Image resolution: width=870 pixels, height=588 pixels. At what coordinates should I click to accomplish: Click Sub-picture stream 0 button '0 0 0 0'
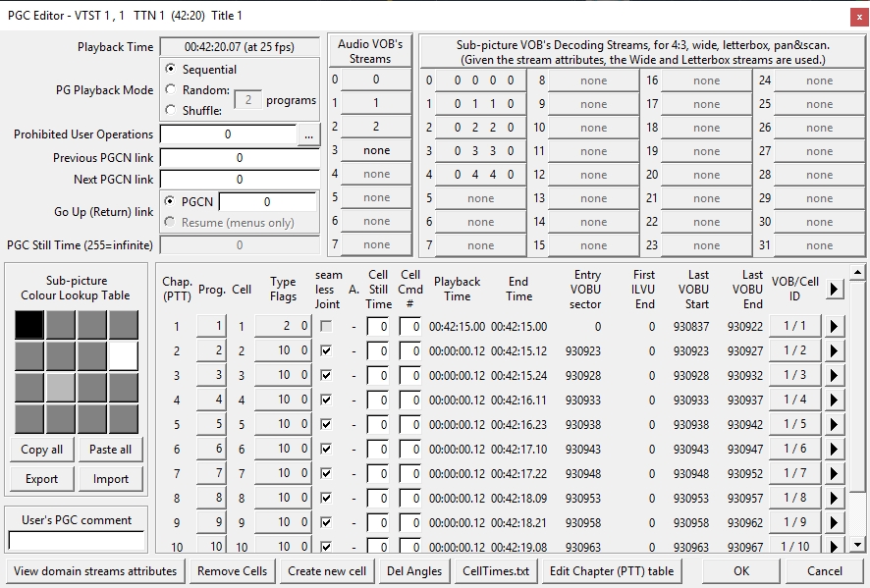(480, 80)
